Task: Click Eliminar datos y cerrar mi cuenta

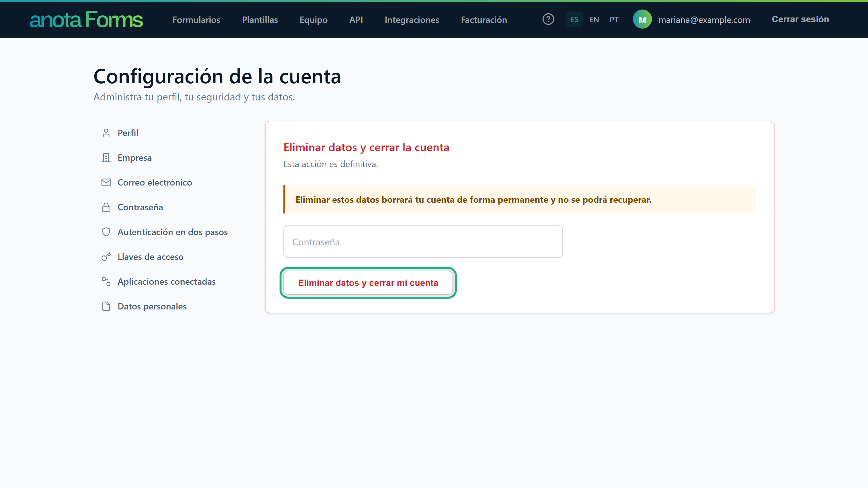Action: coord(368,283)
